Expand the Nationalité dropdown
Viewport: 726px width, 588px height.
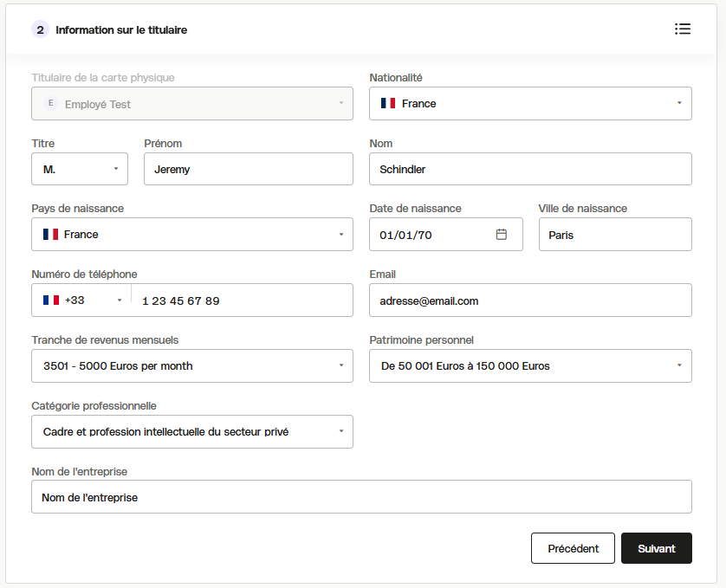point(530,103)
